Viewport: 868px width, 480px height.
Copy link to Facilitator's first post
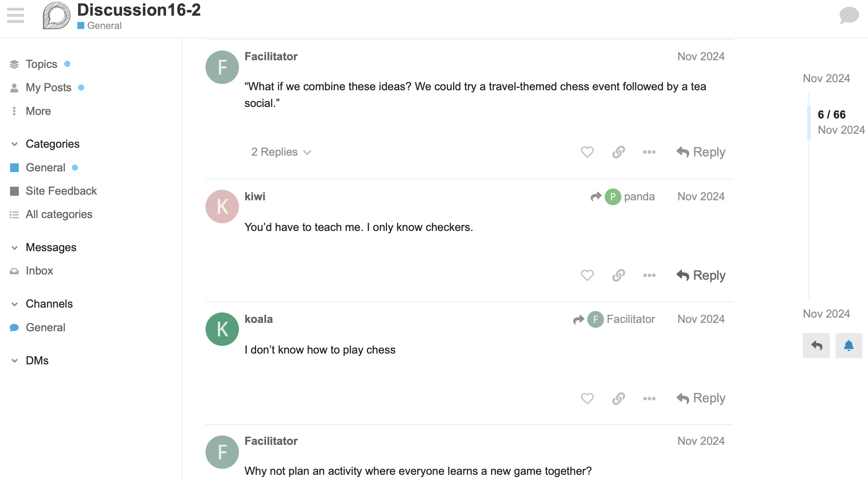pos(618,152)
